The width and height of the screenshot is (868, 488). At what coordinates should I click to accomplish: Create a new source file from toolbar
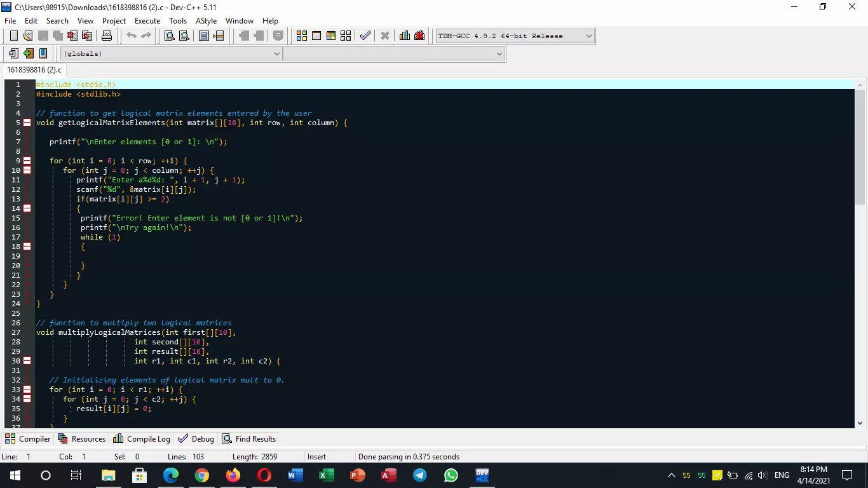(13, 36)
